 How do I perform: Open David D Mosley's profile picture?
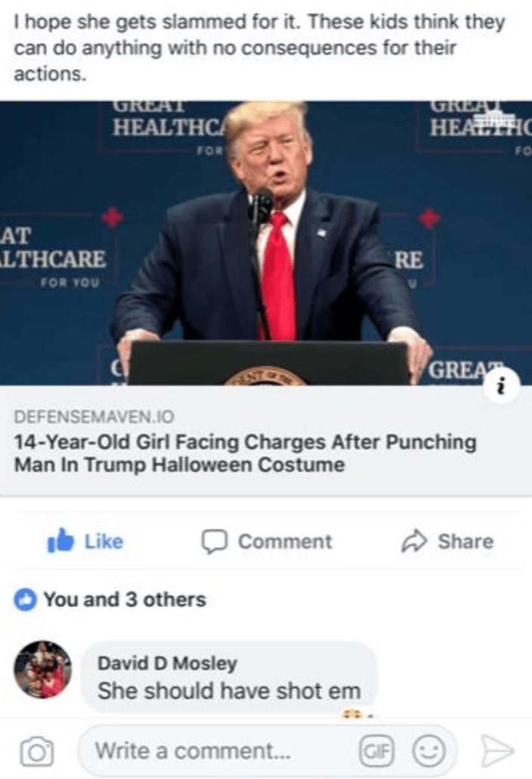click(42, 669)
